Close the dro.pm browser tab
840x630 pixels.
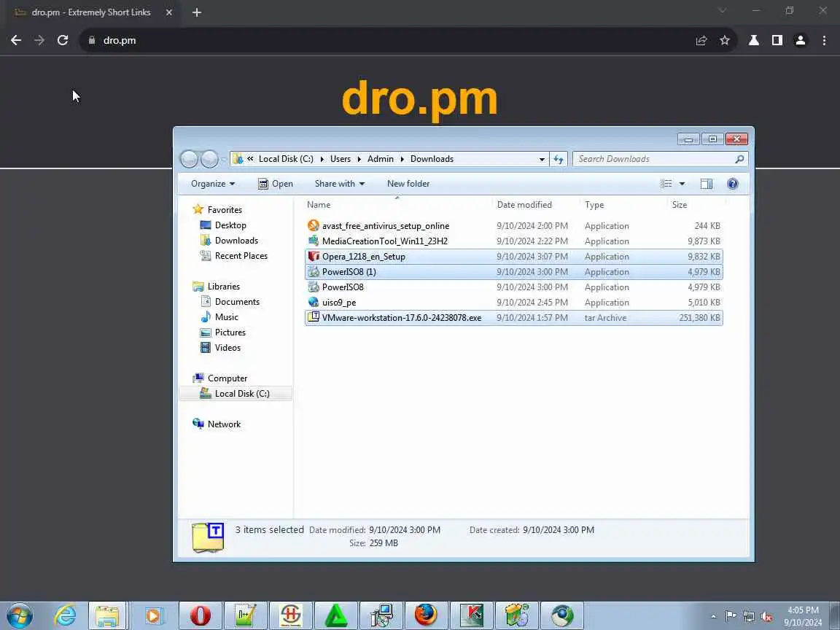point(168,12)
